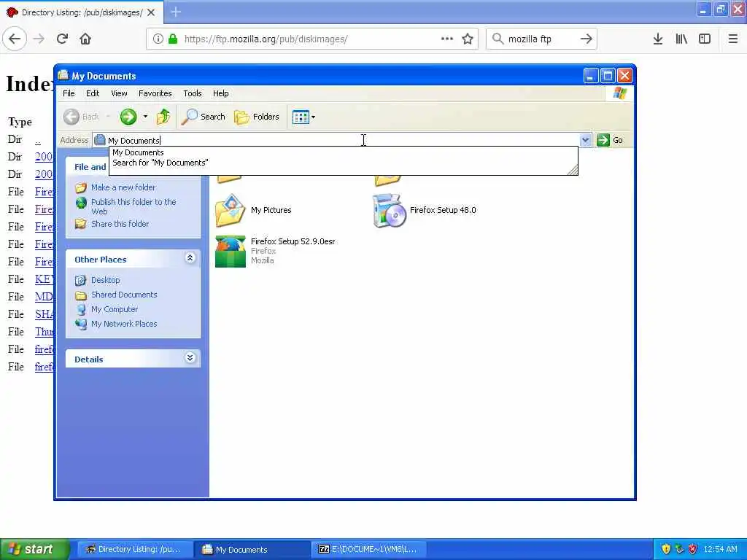The width and height of the screenshot is (747, 560).
Task: Open My Network Places link
Action: click(x=124, y=324)
